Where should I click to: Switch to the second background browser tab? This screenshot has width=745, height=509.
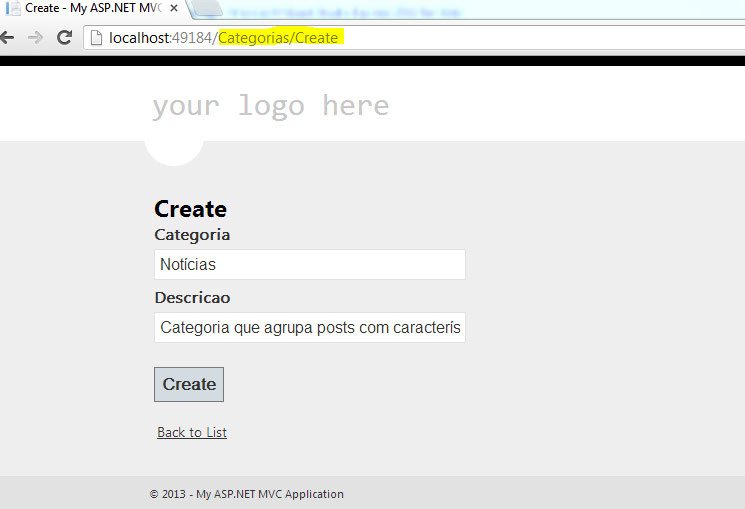[320, 10]
